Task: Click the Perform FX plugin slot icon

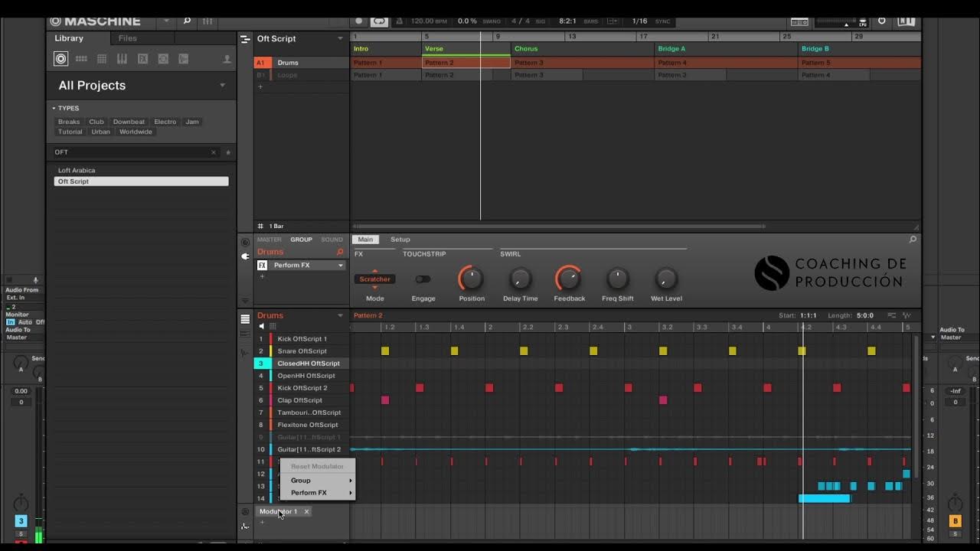Action: tap(262, 266)
